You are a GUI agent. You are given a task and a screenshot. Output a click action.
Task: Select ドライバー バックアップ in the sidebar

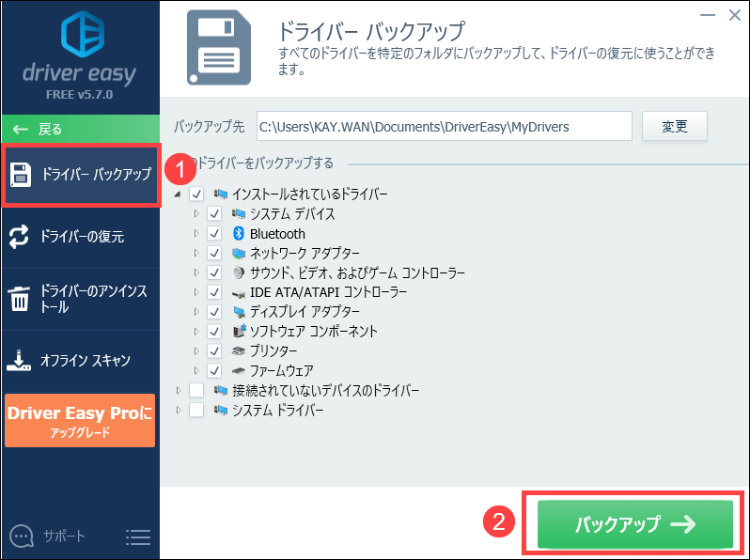click(81, 175)
